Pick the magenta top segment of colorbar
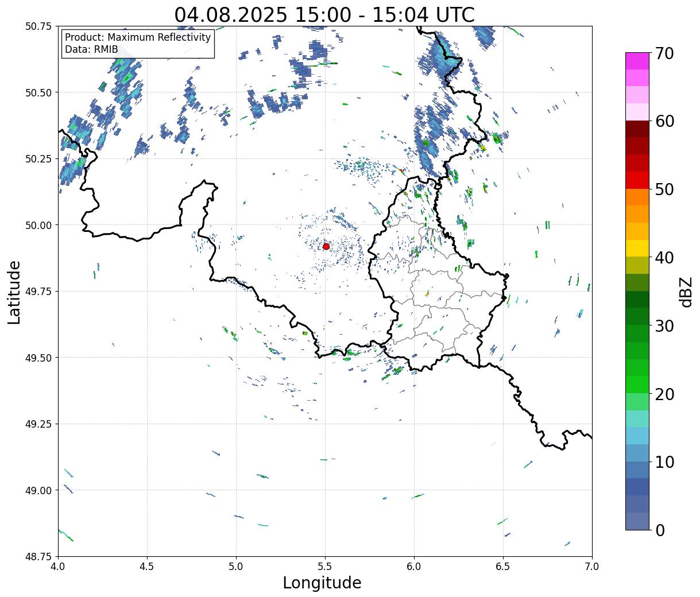 [x=637, y=61]
